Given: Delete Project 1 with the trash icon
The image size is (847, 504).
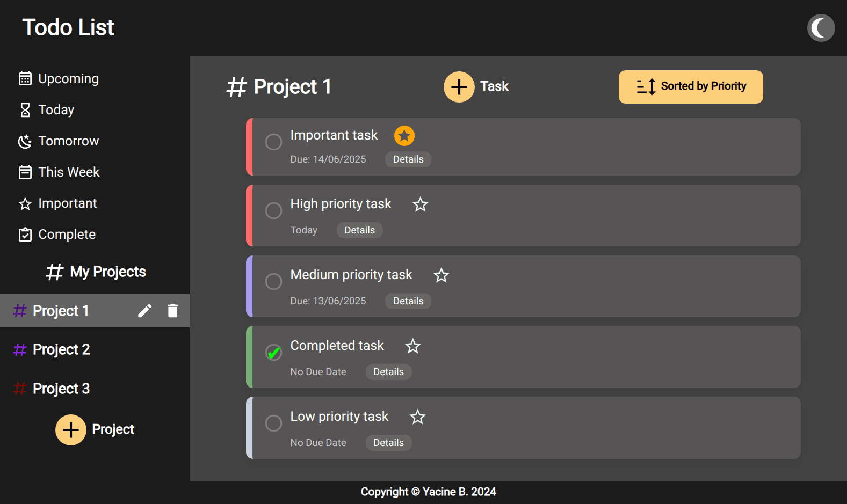Looking at the screenshot, I should [172, 311].
